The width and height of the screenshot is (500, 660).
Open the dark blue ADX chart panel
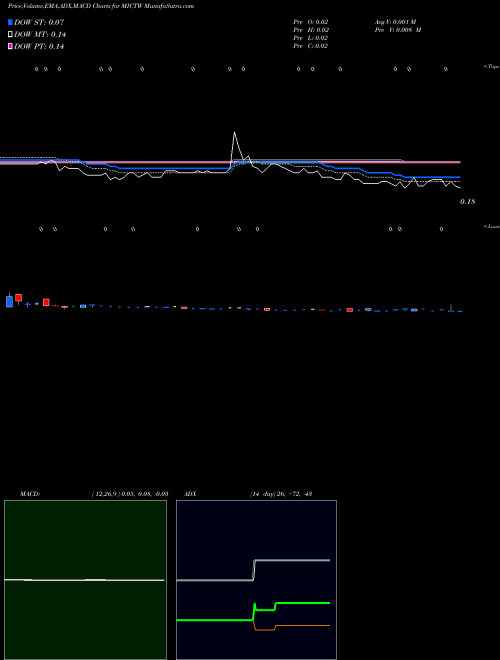pos(256,580)
